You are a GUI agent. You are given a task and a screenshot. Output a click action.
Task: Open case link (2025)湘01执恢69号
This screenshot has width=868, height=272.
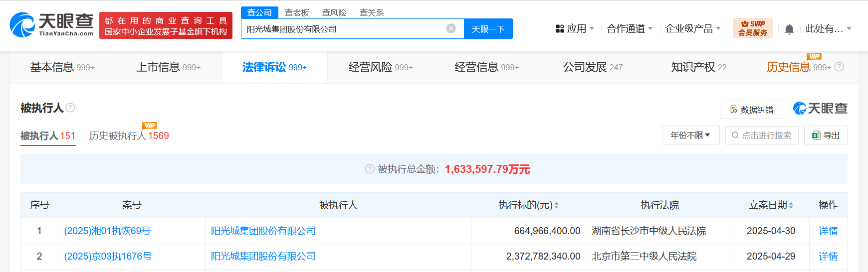coord(107,231)
